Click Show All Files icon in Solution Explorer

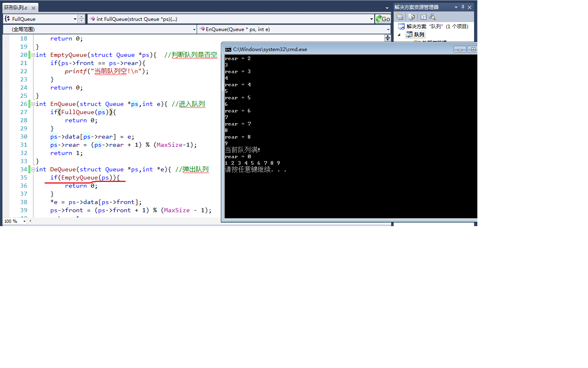point(412,17)
